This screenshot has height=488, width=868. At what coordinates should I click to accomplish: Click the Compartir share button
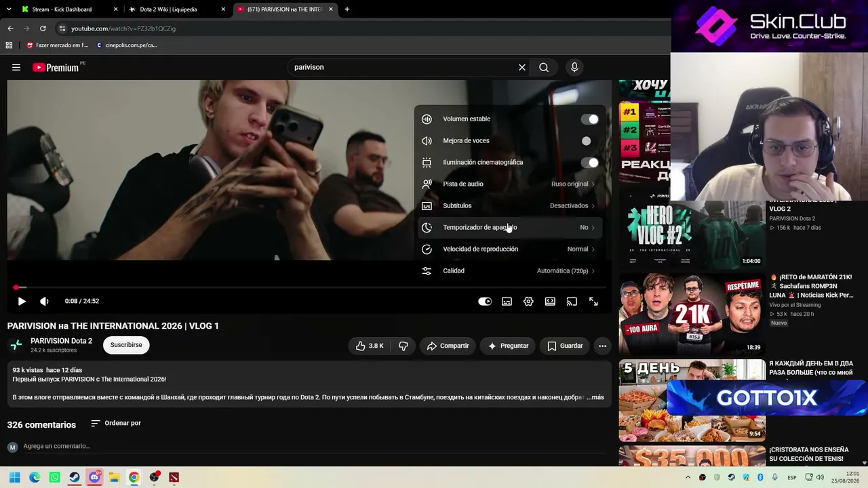(x=448, y=346)
